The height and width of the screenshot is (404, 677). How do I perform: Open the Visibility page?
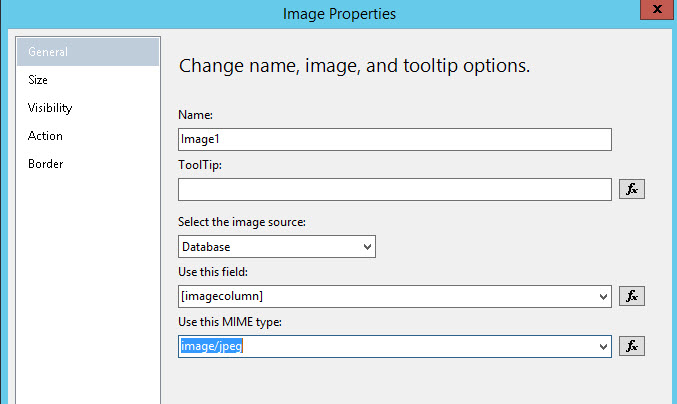tap(50, 108)
